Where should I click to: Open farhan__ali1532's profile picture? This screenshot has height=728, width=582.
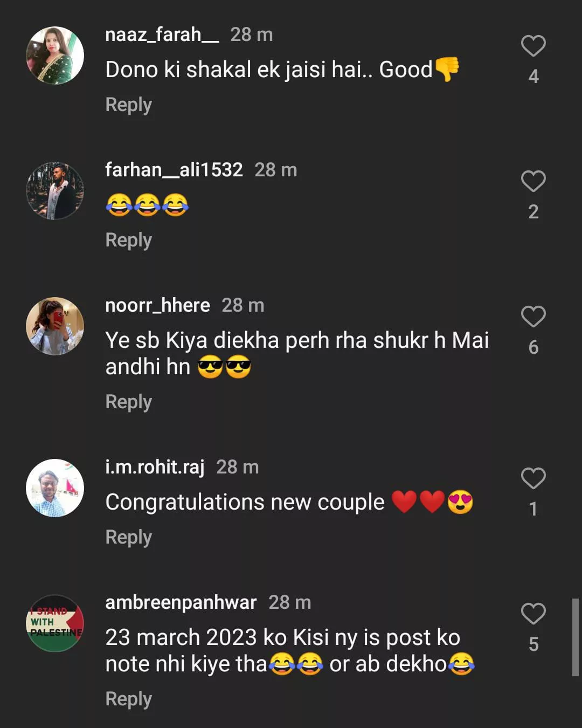(x=55, y=191)
